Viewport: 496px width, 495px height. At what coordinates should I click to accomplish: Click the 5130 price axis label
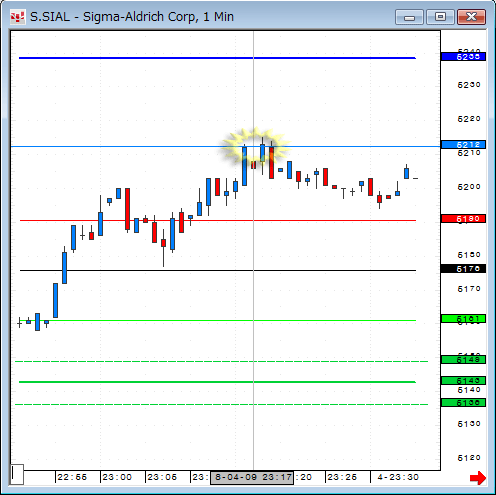[469, 424]
